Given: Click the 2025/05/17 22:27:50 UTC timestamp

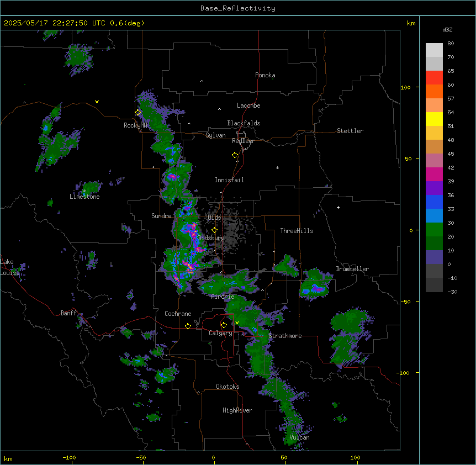Looking at the screenshot, I should (55, 23).
